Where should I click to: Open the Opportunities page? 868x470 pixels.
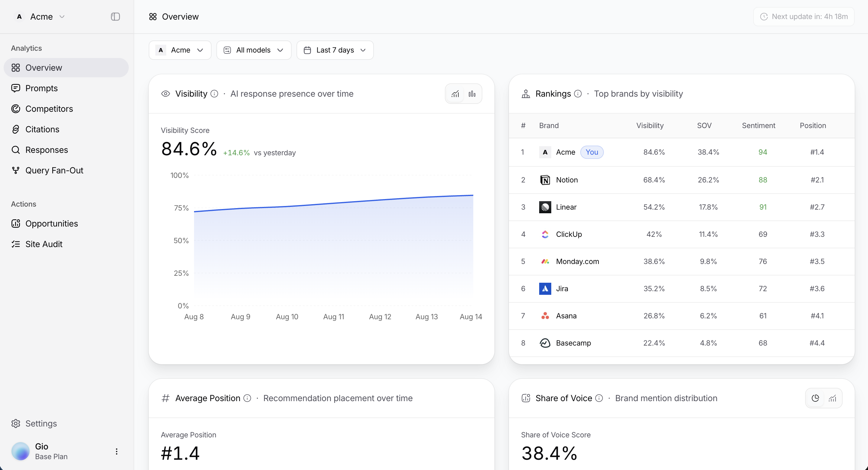[x=66, y=224]
